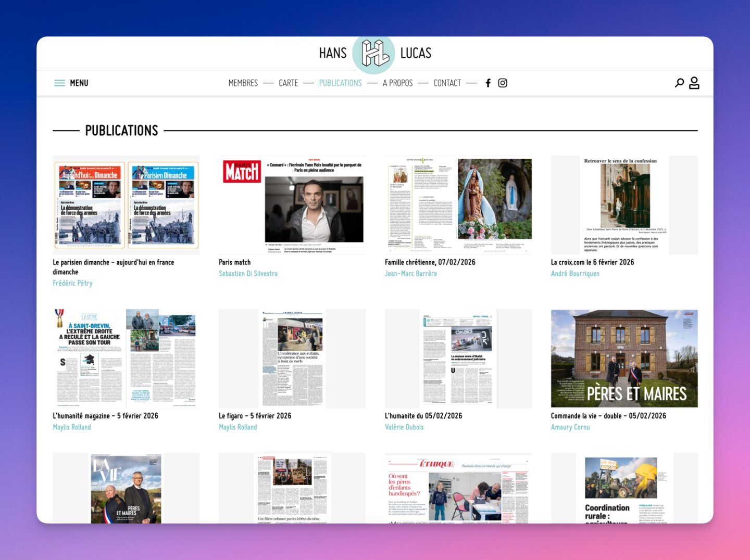Image resolution: width=750 pixels, height=560 pixels.
Task: Click the LUCAS wordmark text
Action: (416, 53)
